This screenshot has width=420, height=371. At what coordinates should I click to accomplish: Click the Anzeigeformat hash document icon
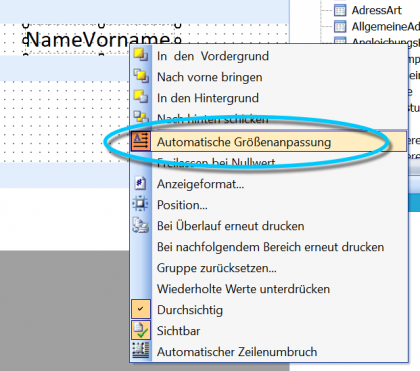[x=141, y=183]
